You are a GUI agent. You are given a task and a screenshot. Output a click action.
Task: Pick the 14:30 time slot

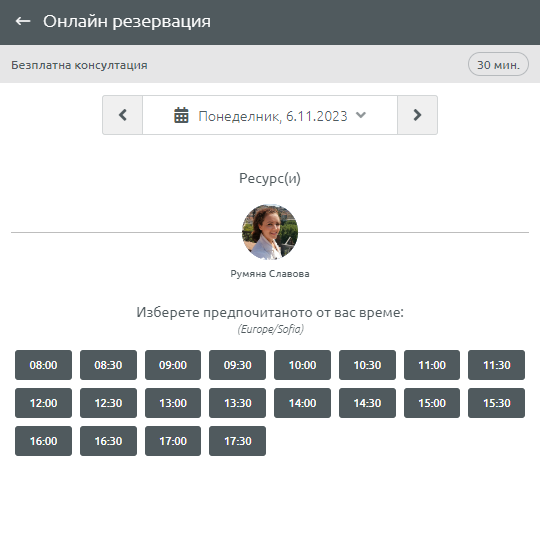coord(367,403)
